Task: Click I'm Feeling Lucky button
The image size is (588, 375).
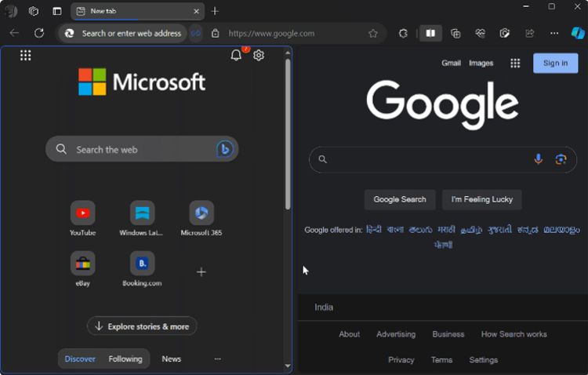Action: pos(482,199)
